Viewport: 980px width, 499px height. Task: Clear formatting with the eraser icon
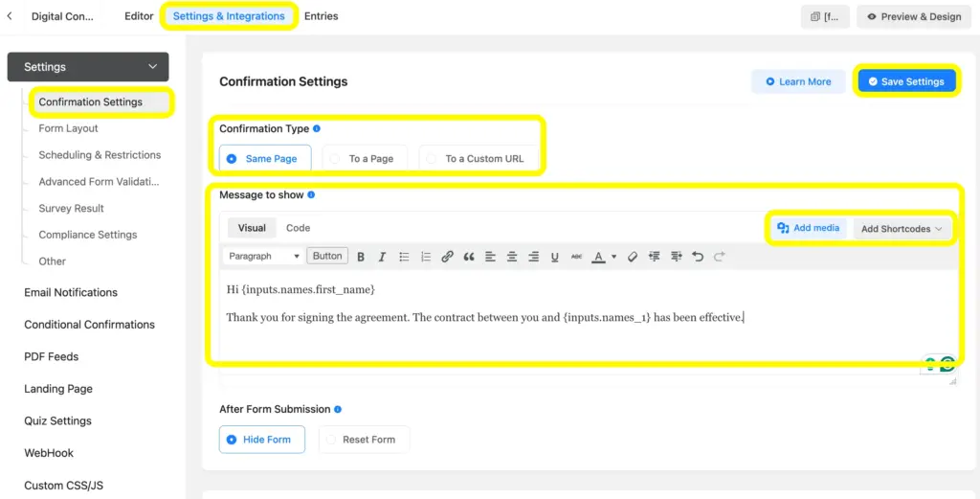coord(633,257)
